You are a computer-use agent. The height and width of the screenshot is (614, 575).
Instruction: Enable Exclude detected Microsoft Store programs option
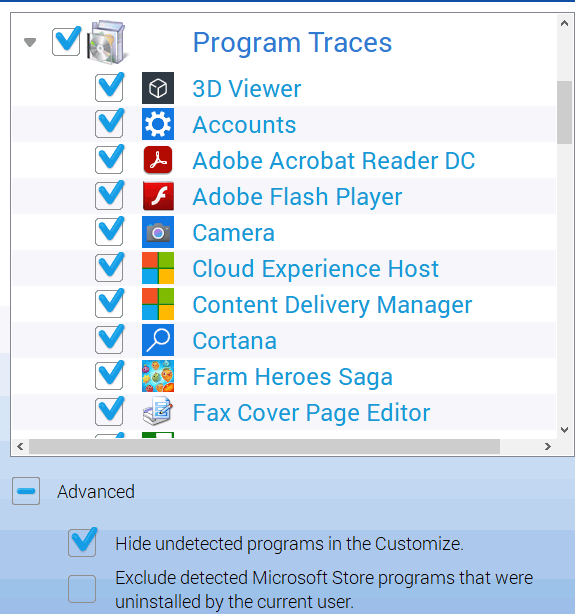[x=82, y=589]
